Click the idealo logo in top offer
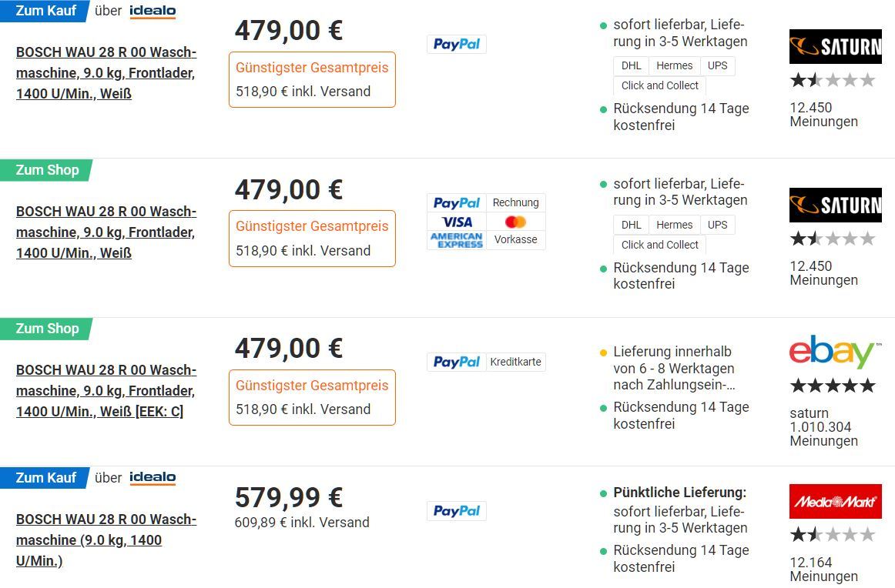The height and width of the screenshot is (588, 895). point(153,11)
